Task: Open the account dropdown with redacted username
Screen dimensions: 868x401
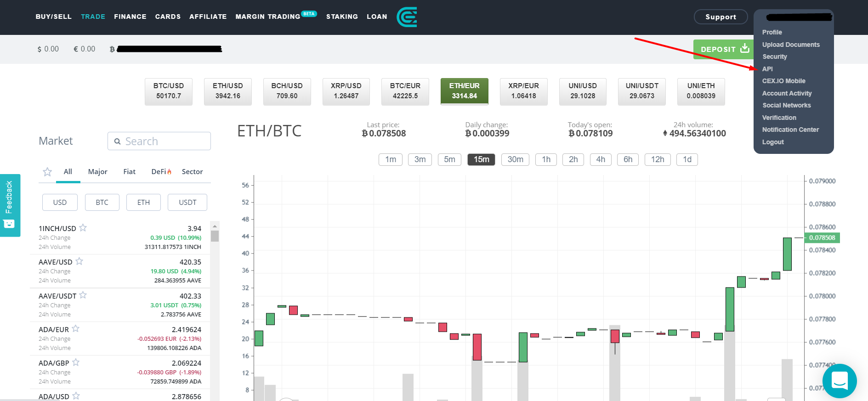Action: click(x=798, y=17)
